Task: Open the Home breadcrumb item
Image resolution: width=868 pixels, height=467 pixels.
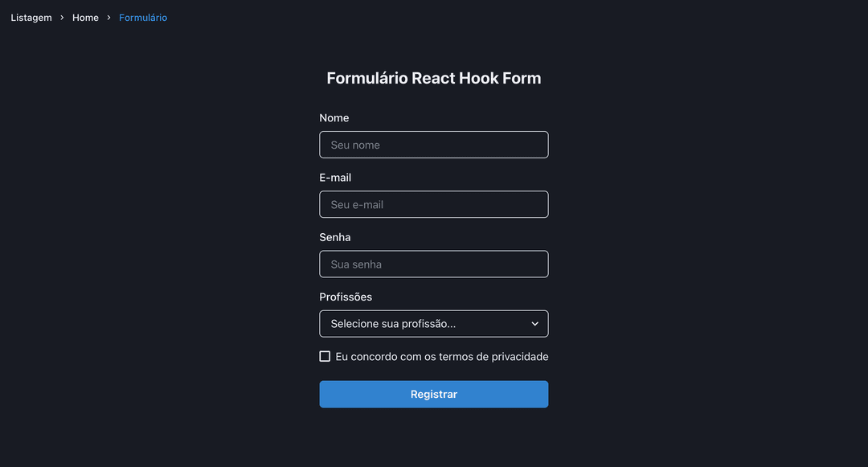Action: click(x=85, y=18)
